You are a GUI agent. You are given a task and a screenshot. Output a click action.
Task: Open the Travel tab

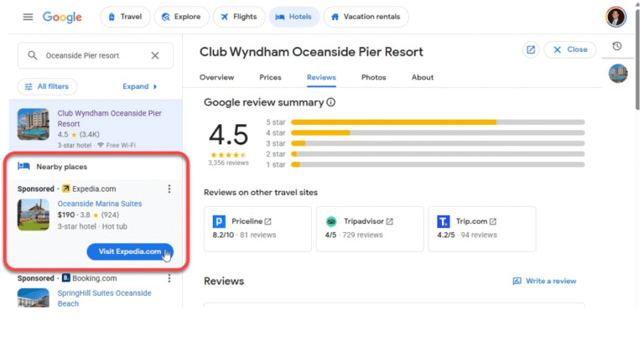pyautogui.click(x=125, y=17)
